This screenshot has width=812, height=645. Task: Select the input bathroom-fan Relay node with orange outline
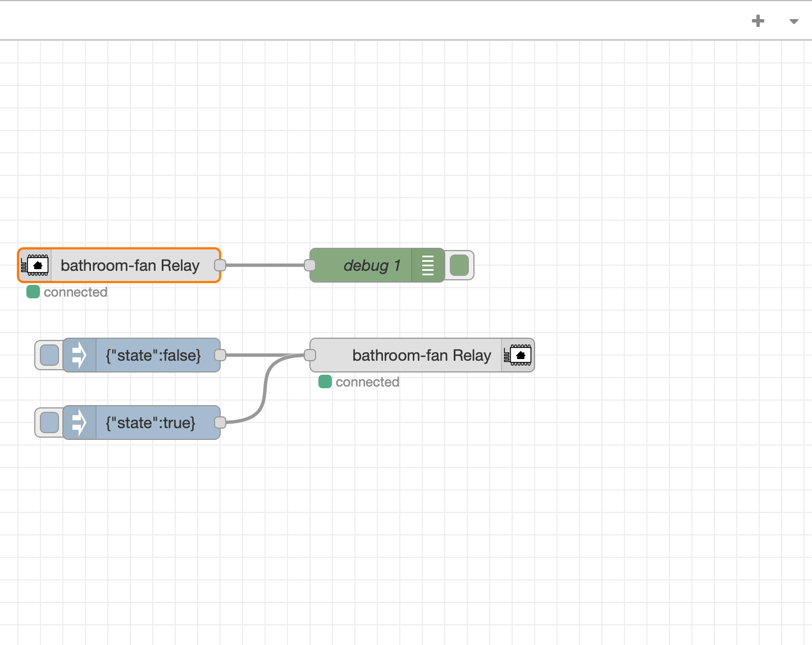point(119,265)
